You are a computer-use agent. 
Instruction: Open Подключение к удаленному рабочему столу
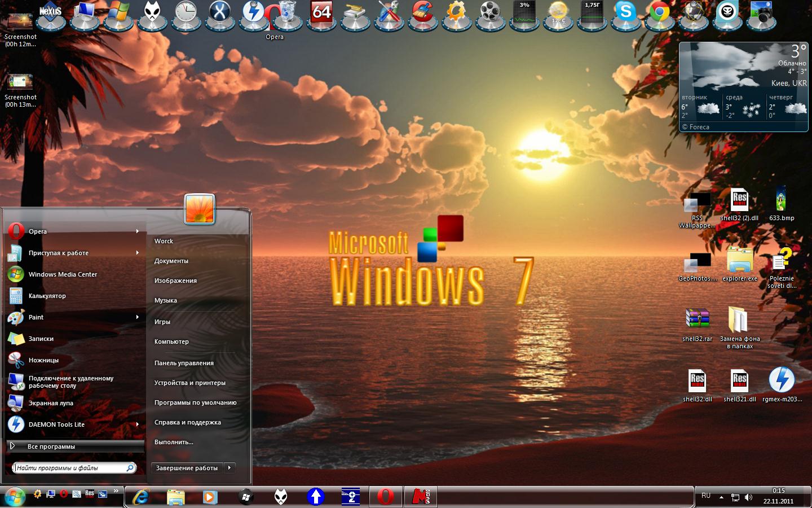point(75,382)
